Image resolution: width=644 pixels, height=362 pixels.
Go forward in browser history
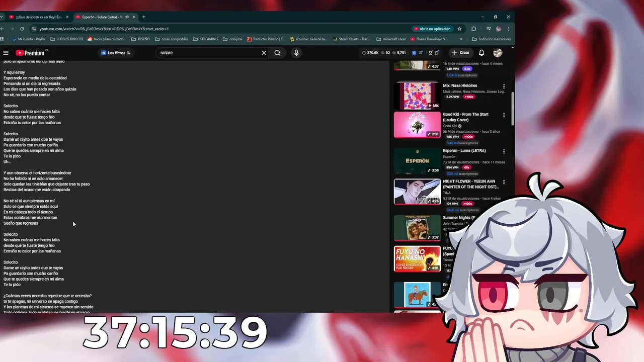click(x=12, y=29)
